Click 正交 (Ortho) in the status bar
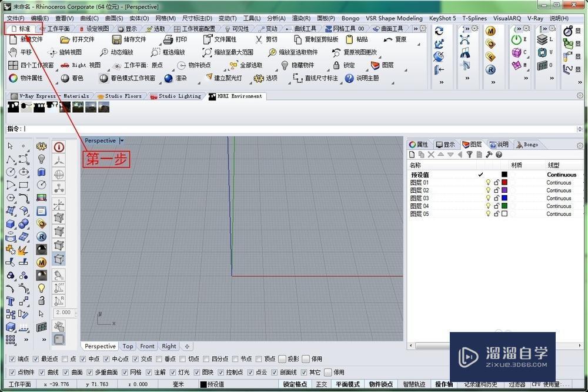 point(322,384)
